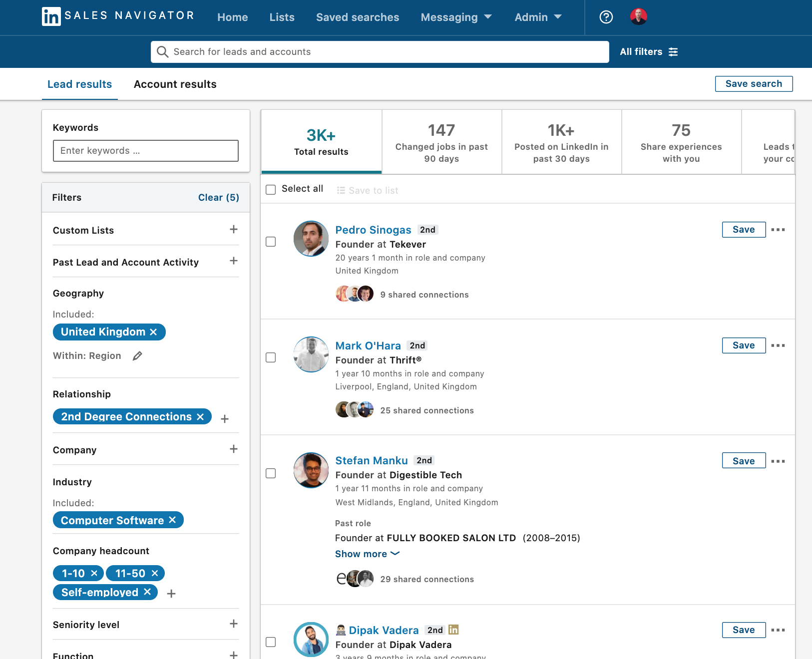Open more options for Pedro Sinogas
Screen dimensions: 812x659
[x=778, y=230]
